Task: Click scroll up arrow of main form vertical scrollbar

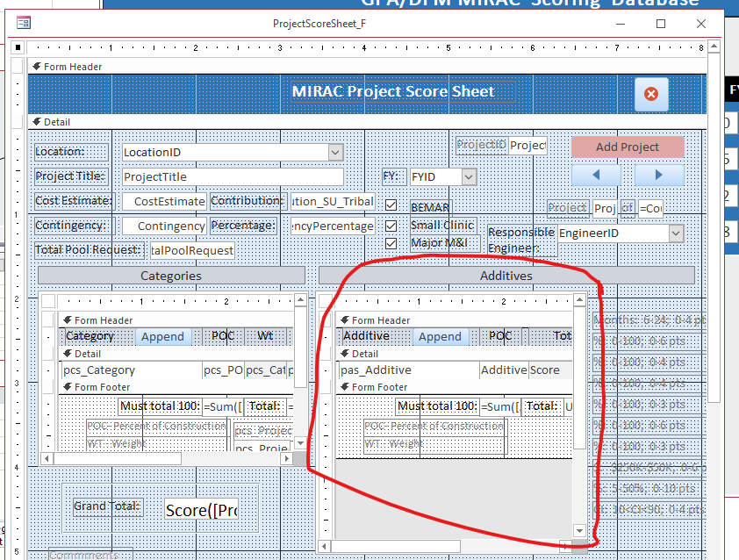Action: click(714, 47)
